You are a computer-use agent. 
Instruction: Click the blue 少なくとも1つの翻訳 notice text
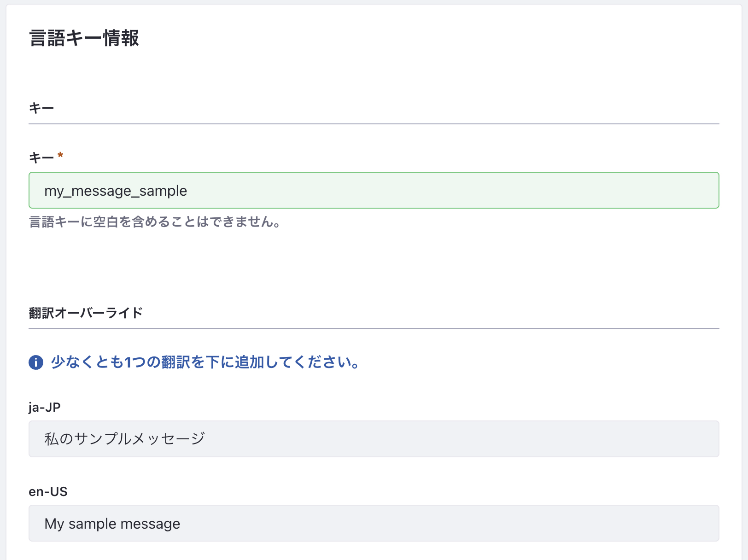click(205, 362)
